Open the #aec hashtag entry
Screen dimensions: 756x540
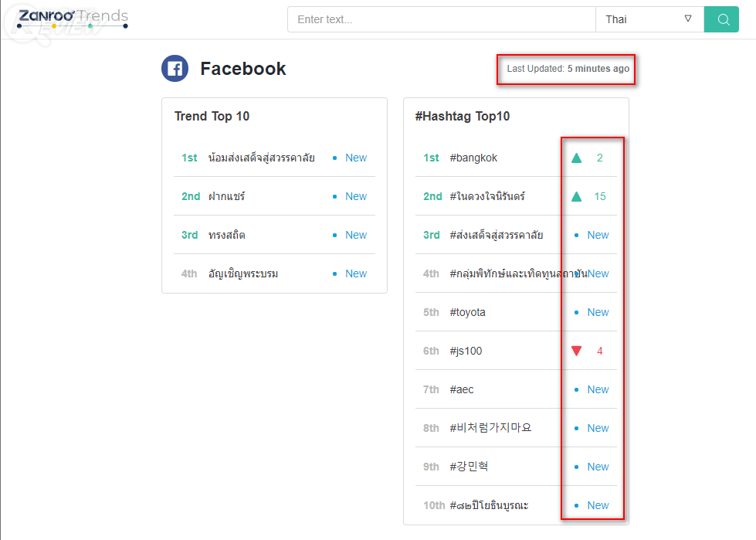click(462, 390)
